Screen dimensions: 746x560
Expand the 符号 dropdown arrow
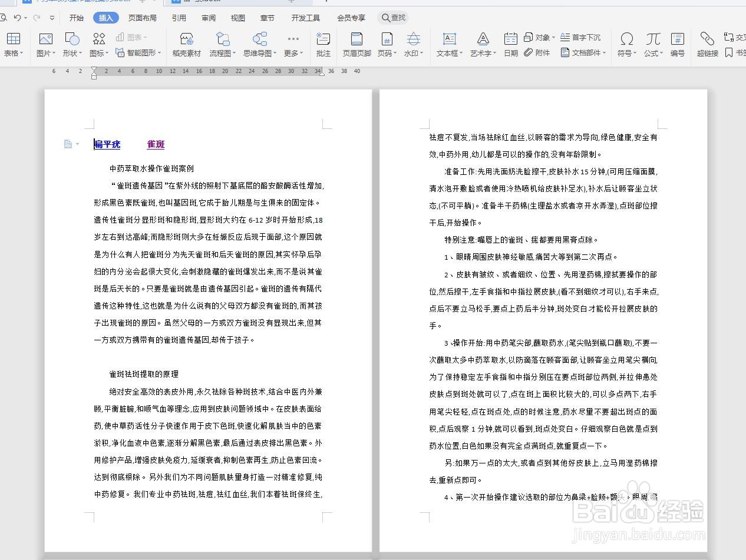(x=635, y=53)
